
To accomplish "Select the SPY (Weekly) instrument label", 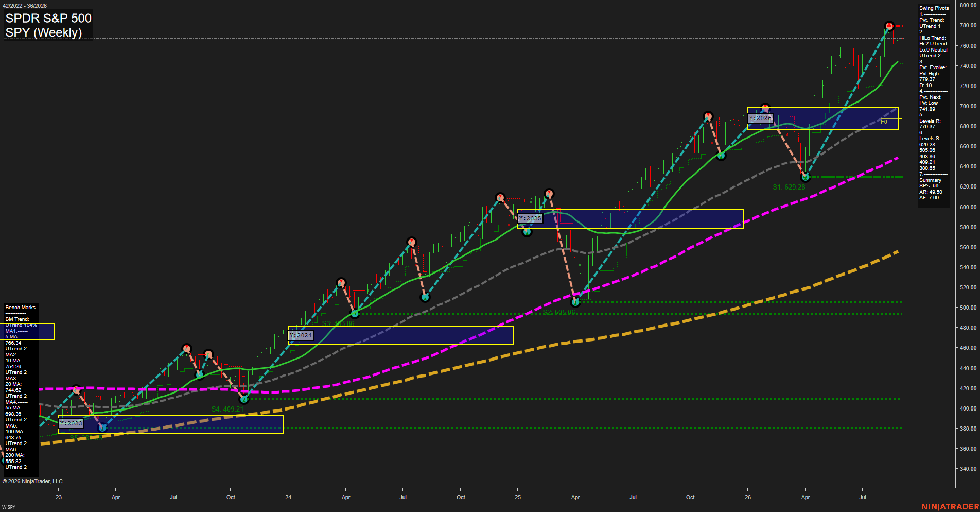I will [44, 32].
